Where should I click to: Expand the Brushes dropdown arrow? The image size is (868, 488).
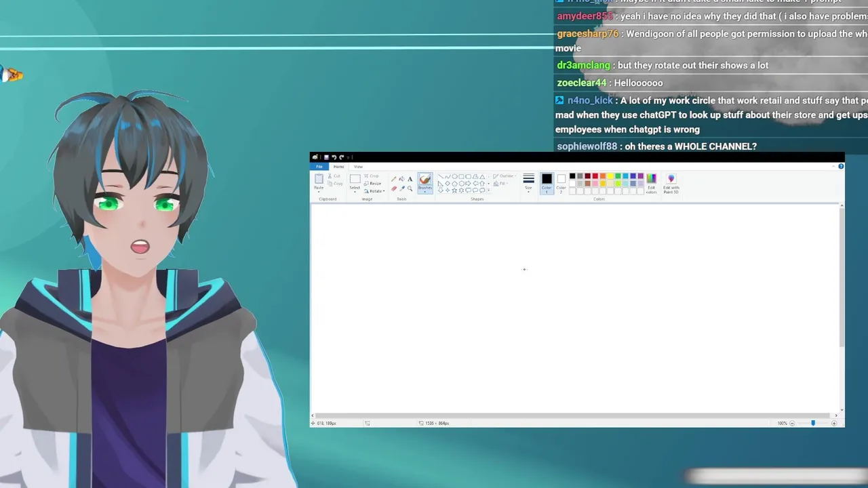425,192
